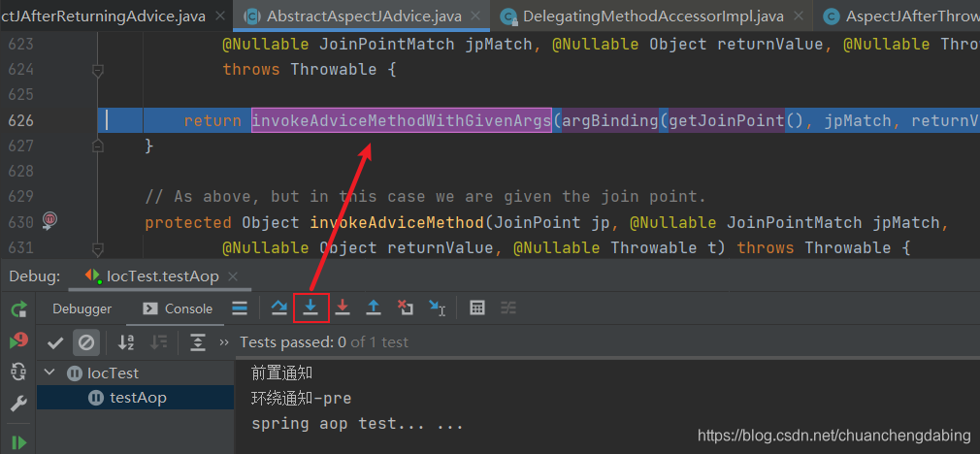Click the Show Execution Point icon
The width and height of the screenshot is (980, 454).
click(x=240, y=308)
